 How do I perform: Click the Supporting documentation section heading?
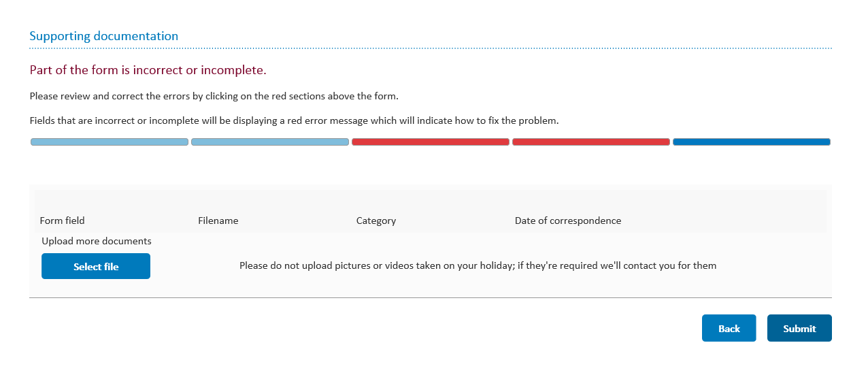tap(104, 36)
